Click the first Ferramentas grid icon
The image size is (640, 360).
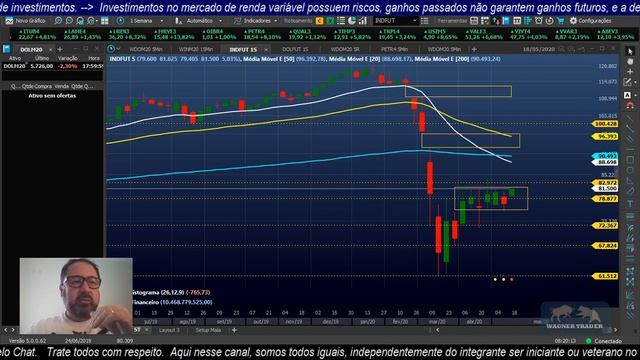(x=474, y=20)
